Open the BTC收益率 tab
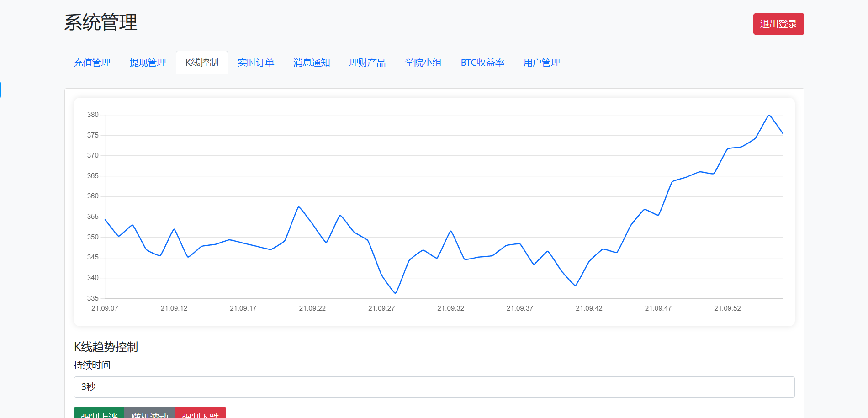This screenshot has width=868, height=418. [482, 63]
